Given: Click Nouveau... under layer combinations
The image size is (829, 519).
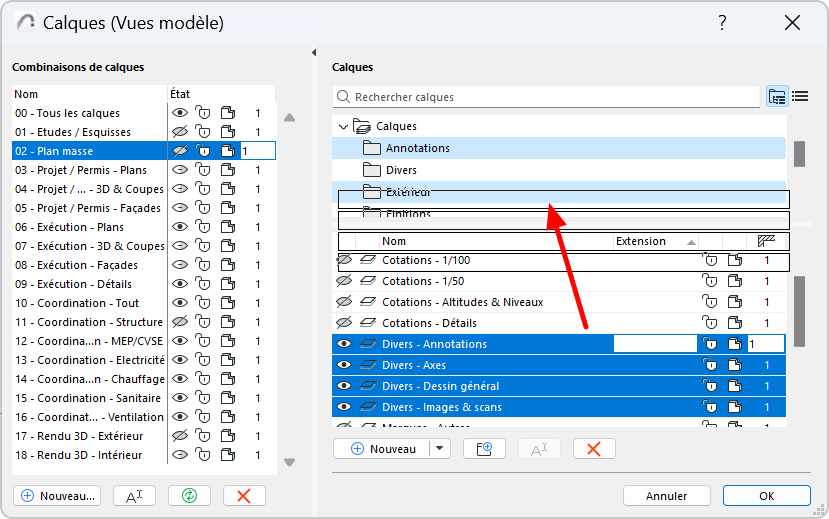Looking at the screenshot, I should pos(60,496).
